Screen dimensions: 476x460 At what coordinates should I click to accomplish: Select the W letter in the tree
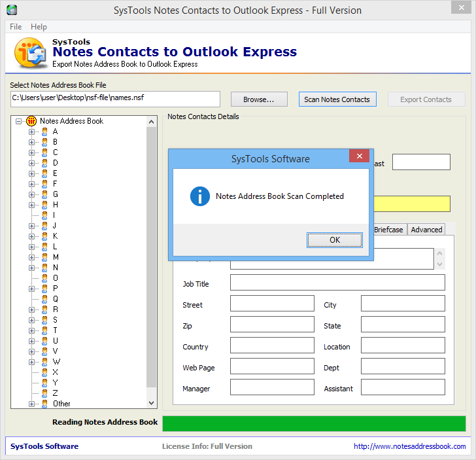[56, 362]
